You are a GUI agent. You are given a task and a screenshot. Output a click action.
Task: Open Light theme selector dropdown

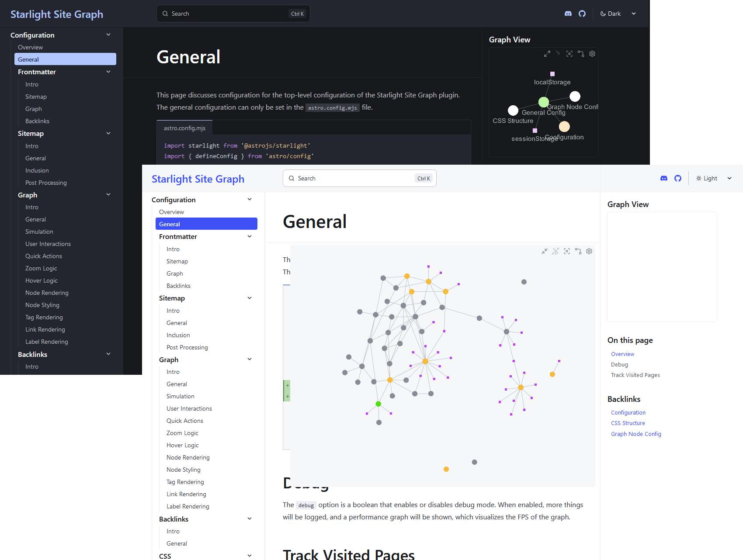coord(714,178)
